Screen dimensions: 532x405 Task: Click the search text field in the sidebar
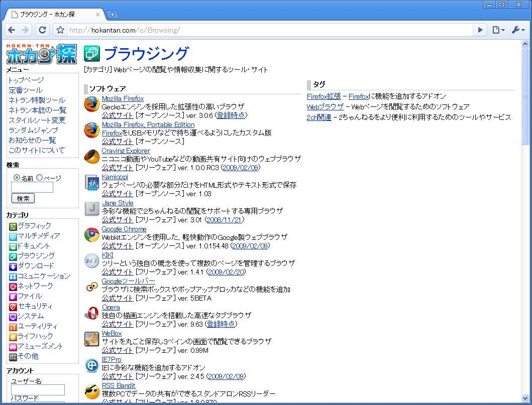click(x=32, y=187)
